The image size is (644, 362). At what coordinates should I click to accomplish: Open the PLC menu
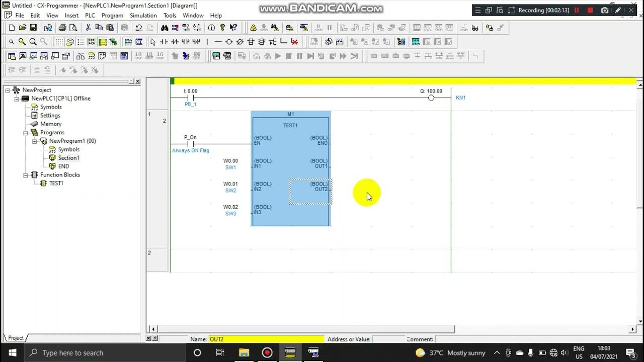click(x=90, y=16)
